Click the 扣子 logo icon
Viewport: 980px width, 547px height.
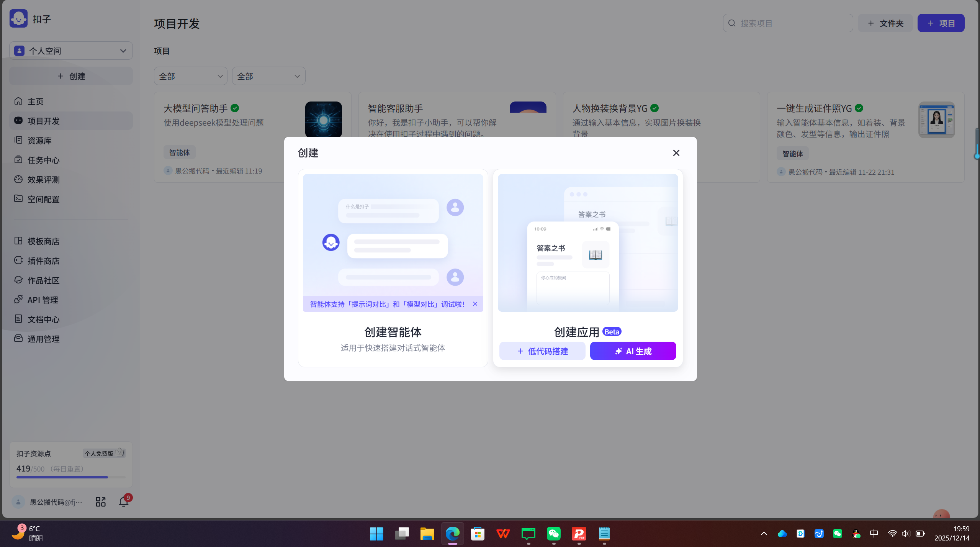(x=18, y=18)
